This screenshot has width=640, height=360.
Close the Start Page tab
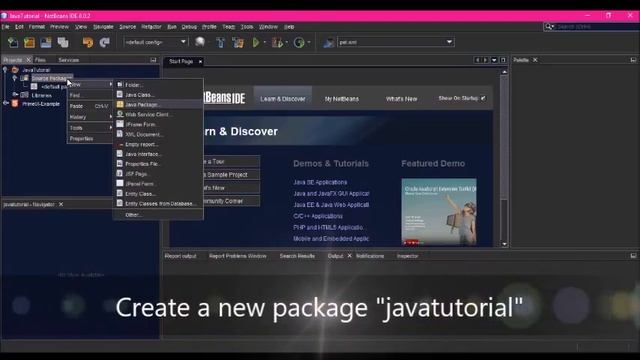[200, 62]
